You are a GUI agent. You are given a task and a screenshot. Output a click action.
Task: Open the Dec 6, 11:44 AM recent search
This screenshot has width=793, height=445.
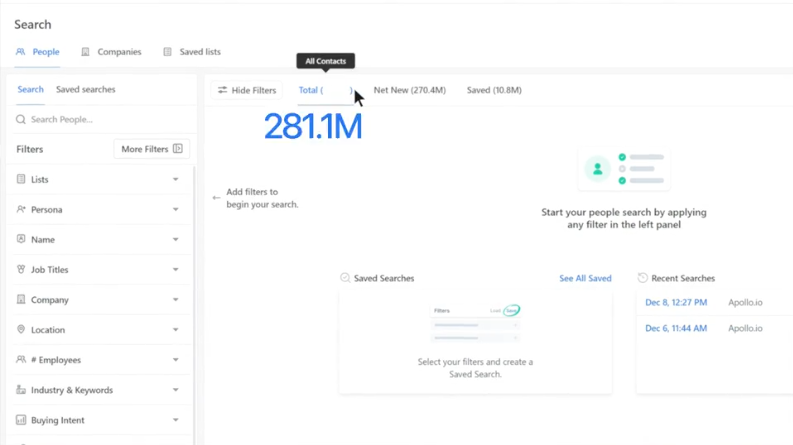pyautogui.click(x=676, y=328)
